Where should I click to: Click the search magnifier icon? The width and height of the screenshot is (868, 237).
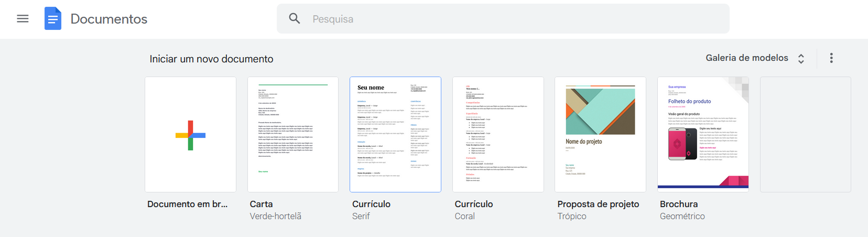pyautogui.click(x=295, y=19)
